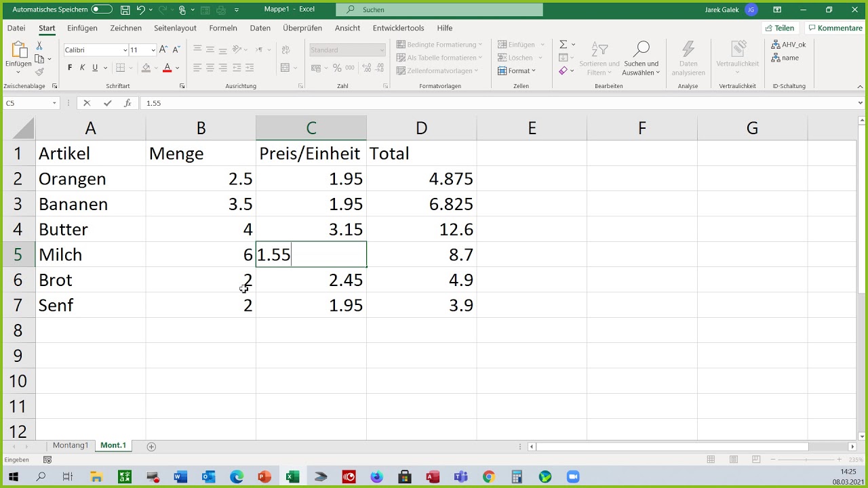The height and width of the screenshot is (488, 868).
Task: Click the Teilen share button
Action: coord(780,28)
